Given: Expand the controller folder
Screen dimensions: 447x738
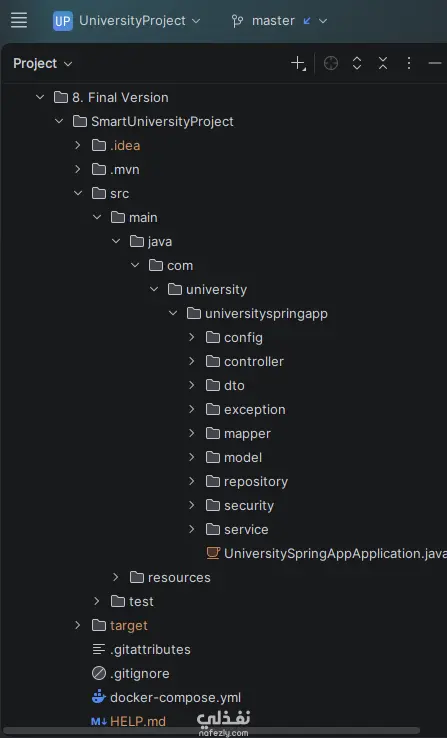Looking at the screenshot, I should [x=192, y=361].
